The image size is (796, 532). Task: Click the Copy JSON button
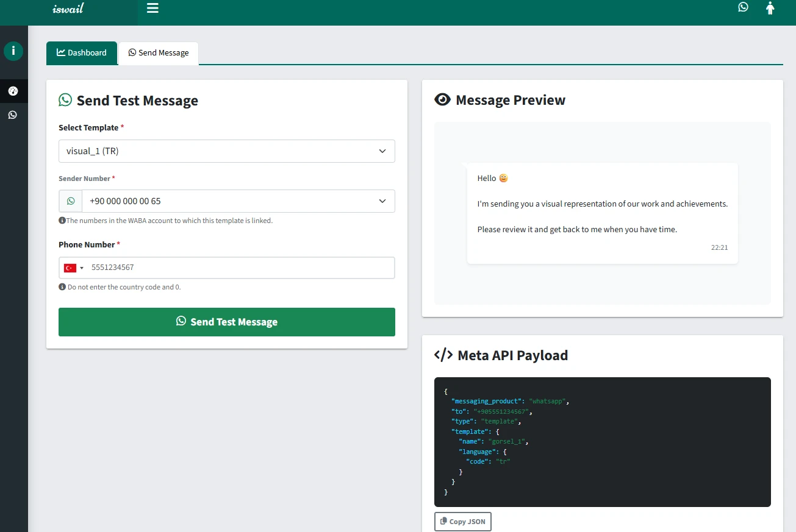point(462,522)
